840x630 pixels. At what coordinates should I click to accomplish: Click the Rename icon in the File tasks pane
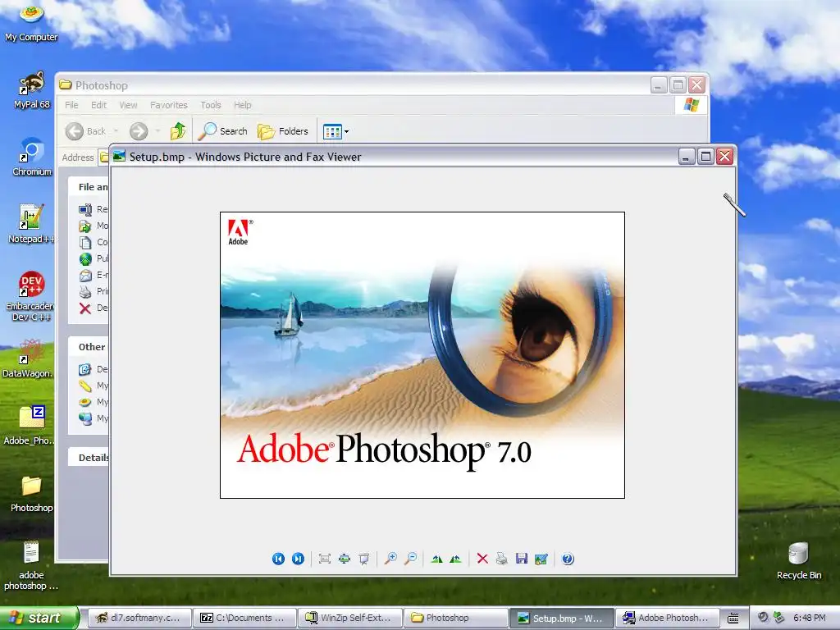point(85,209)
